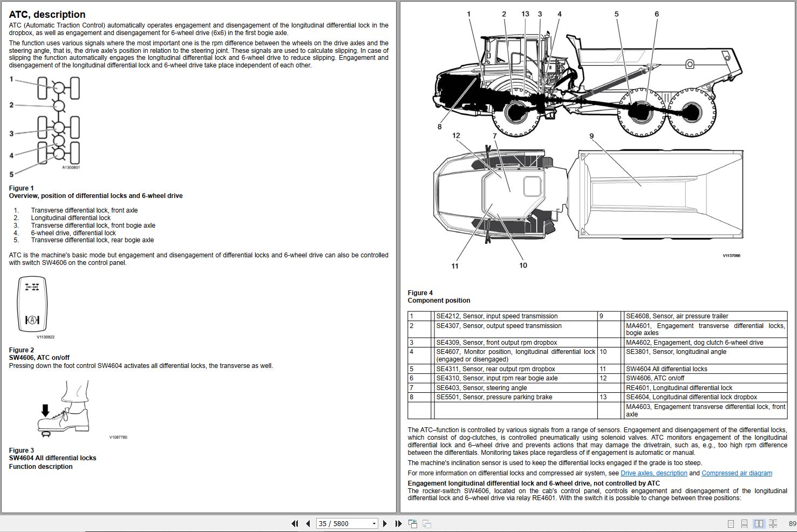The height and width of the screenshot is (532, 797).
Task: Click the 'ATC, description' heading
Action: (47, 15)
